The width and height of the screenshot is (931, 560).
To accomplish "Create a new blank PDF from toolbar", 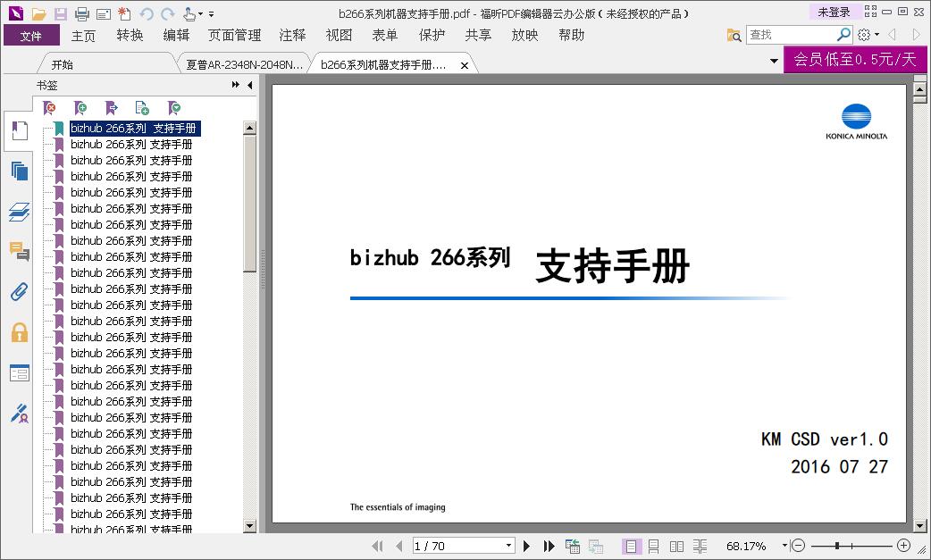I will coord(125,13).
